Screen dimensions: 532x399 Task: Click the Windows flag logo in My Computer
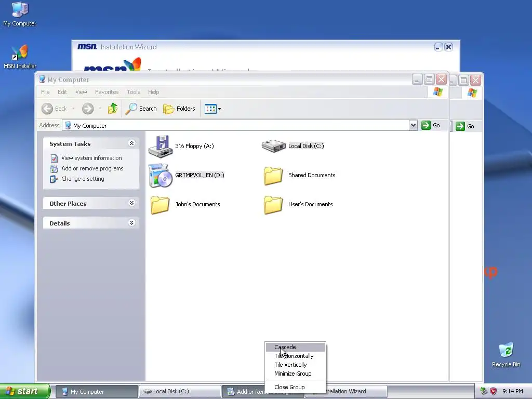(x=437, y=92)
